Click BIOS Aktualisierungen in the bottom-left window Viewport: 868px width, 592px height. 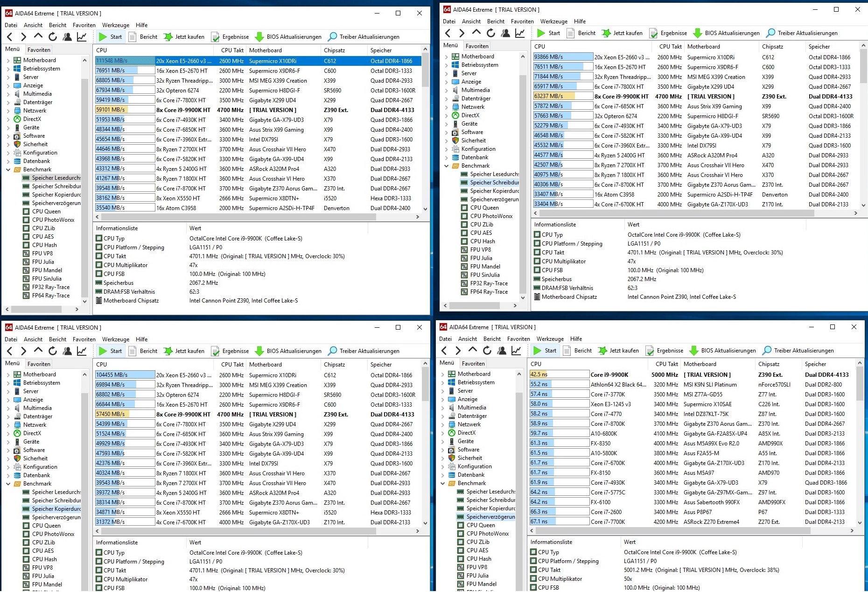point(288,351)
